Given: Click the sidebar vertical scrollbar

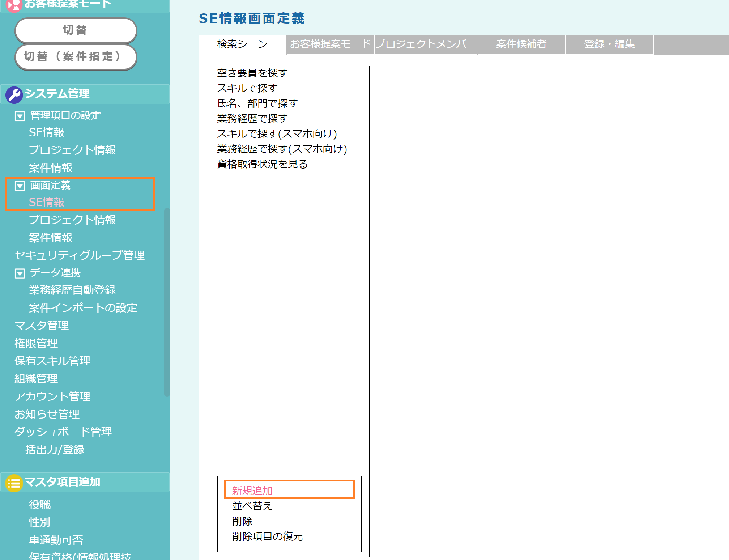Looking at the screenshot, I should [167, 302].
